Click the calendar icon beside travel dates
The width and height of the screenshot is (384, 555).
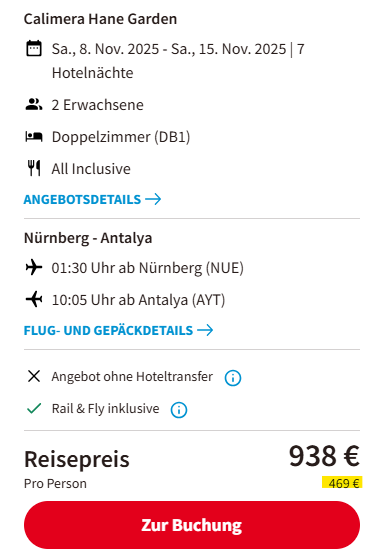[34, 48]
